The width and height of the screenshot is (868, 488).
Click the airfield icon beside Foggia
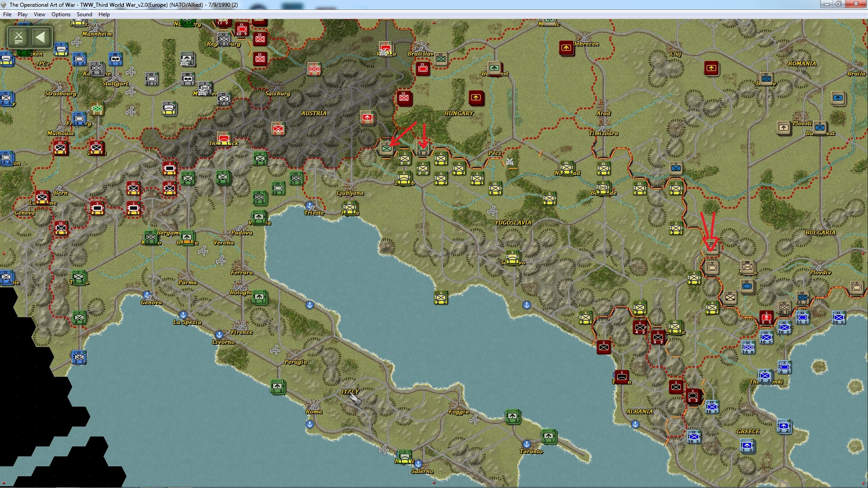pos(474,420)
